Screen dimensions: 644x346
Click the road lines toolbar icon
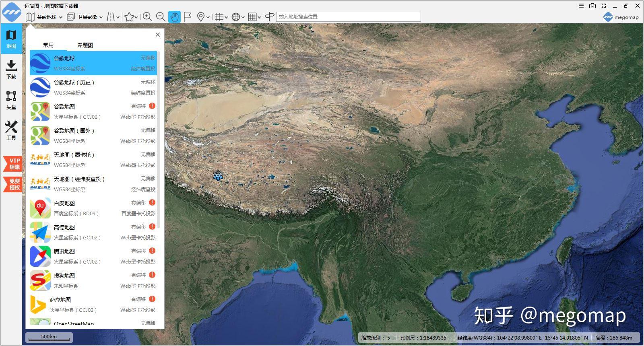111,17
